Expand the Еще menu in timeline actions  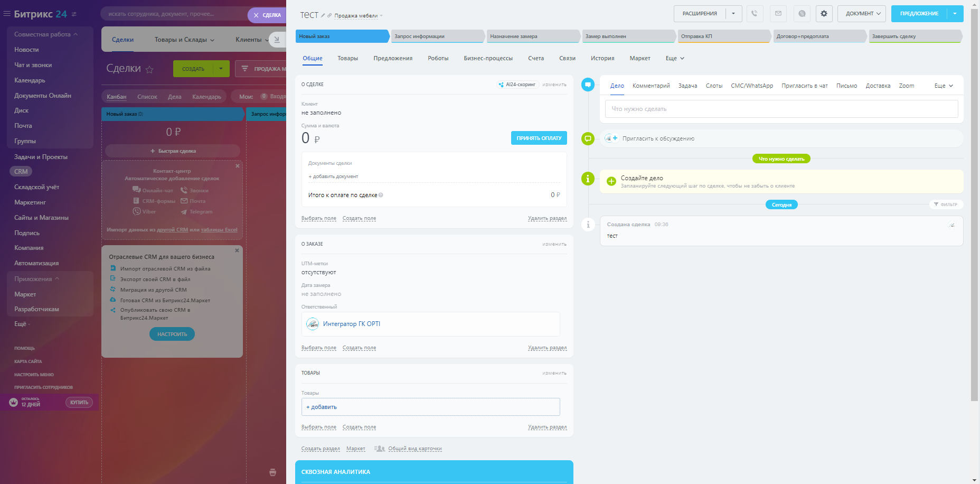[x=944, y=86]
